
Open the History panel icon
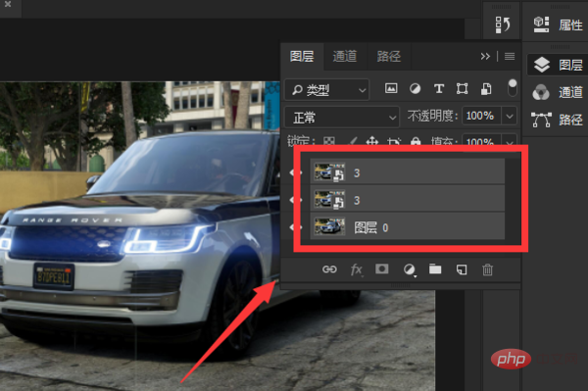(x=502, y=24)
